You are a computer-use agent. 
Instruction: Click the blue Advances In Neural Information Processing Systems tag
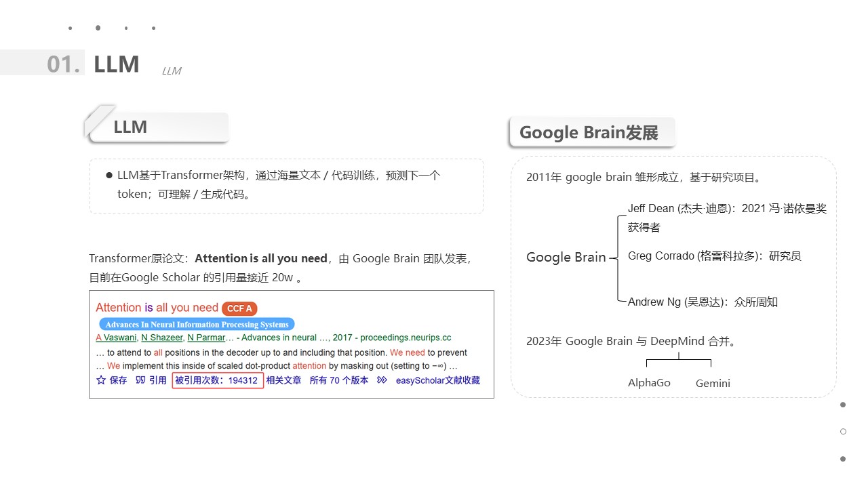[197, 325]
